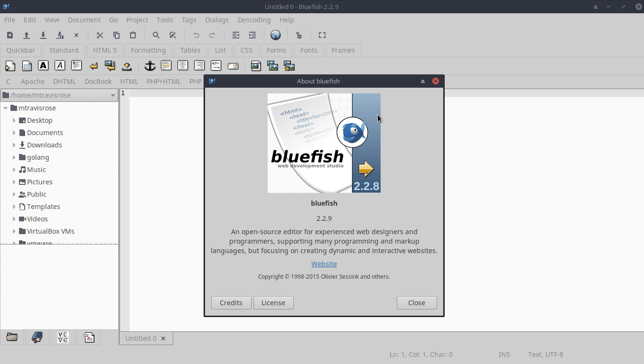Expand the Downloads folder arrow

[14, 145]
